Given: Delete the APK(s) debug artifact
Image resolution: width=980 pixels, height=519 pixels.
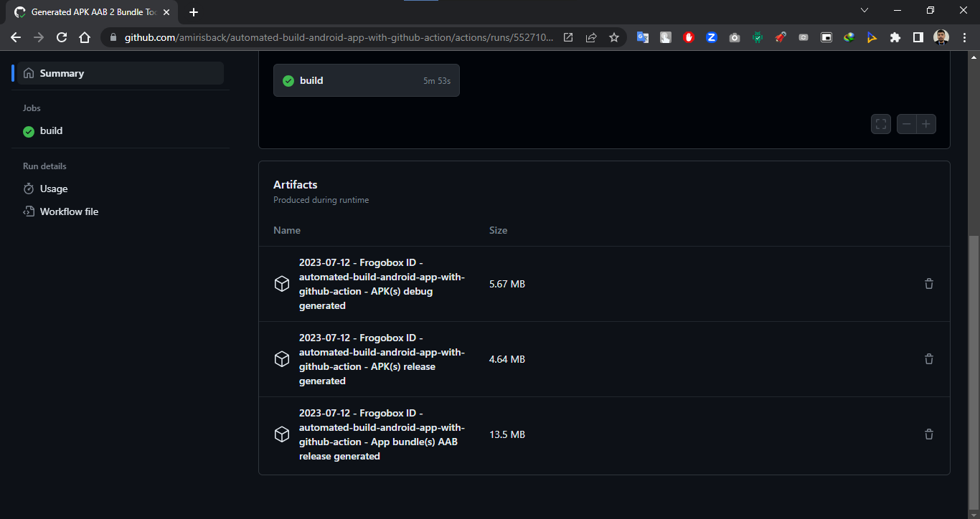Looking at the screenshot, I should point(929,284).
